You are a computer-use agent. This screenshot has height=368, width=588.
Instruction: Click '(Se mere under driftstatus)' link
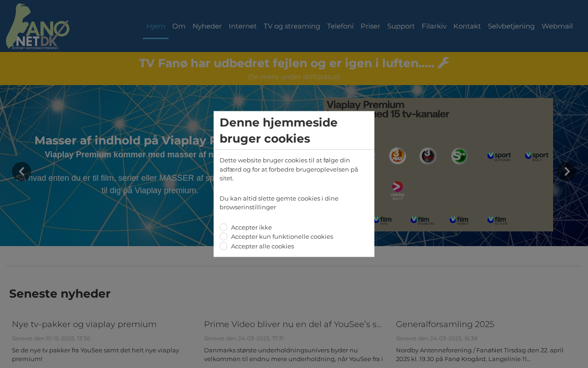pyautogui.click(x=294, y=77)
